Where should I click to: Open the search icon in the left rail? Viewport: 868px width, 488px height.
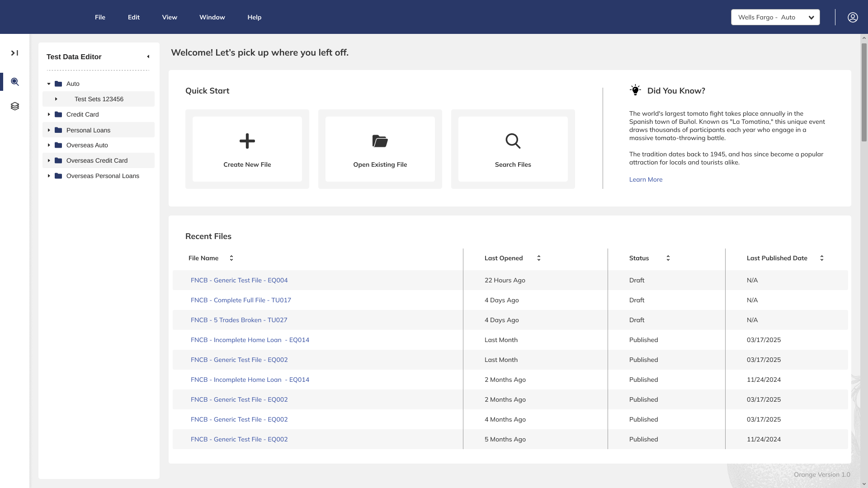[15, 82]
